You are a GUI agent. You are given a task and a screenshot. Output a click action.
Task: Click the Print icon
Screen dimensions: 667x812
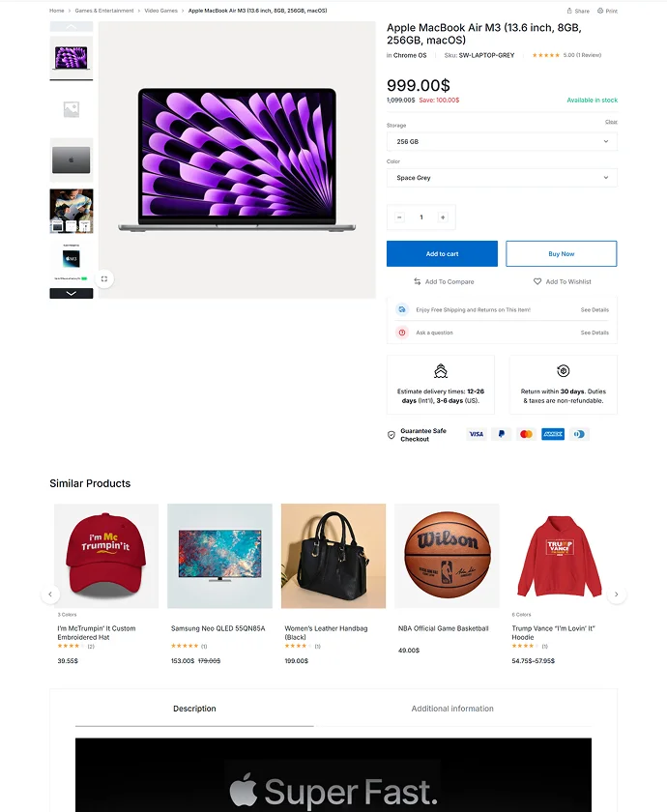click(600, 11)
